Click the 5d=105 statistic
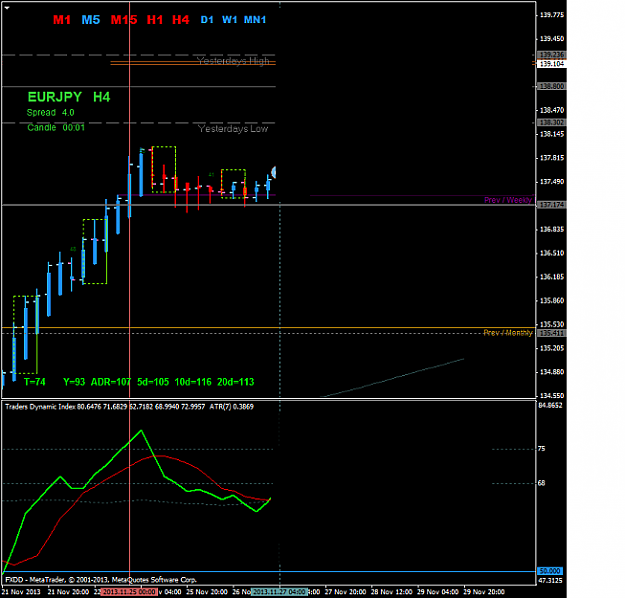625x598 pixels. pyautogui.click(x=153, y=382)
